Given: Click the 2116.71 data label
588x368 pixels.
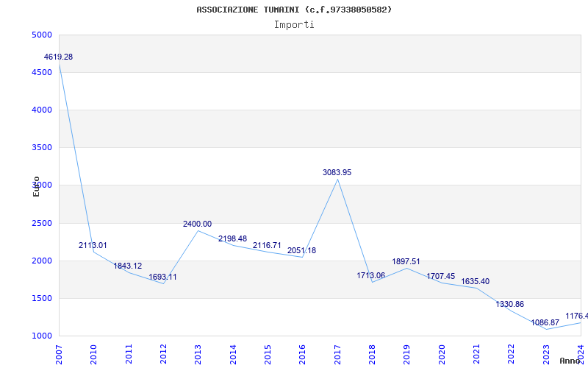Looking at the screenshot, I should pos(267,245).
